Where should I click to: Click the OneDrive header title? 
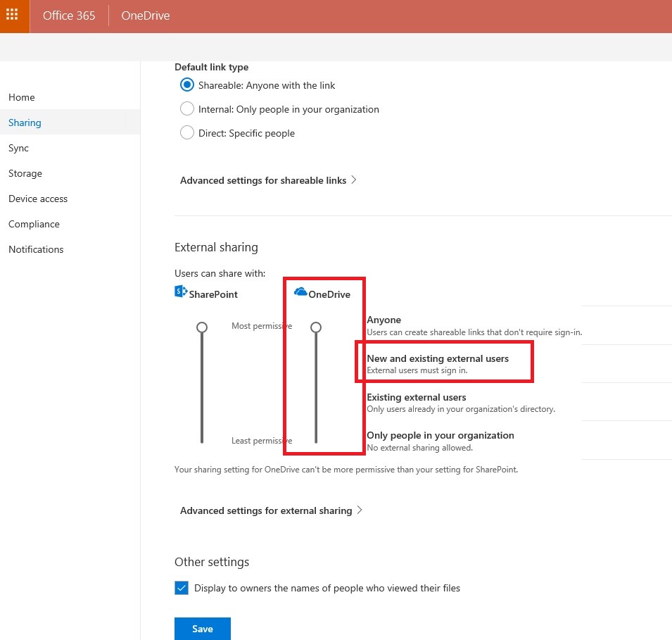[x=145, y=15]
